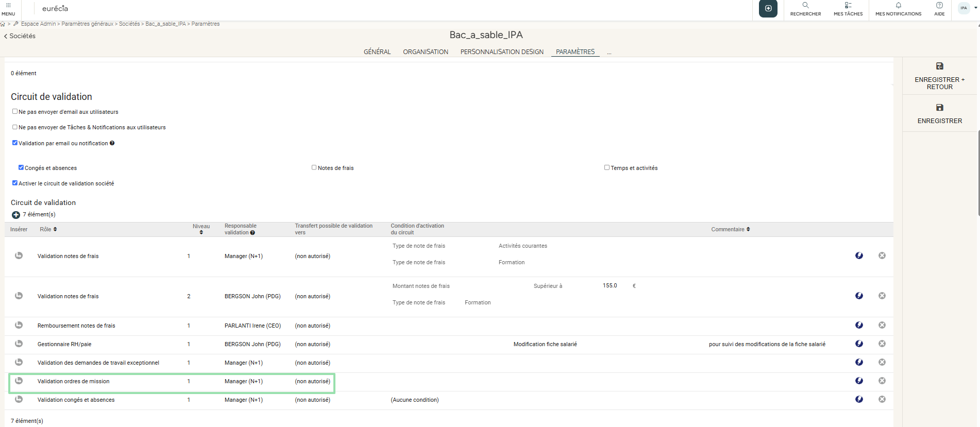Disable Activer le circuit de validation société
980x427 pixels.
click(15, 183)
